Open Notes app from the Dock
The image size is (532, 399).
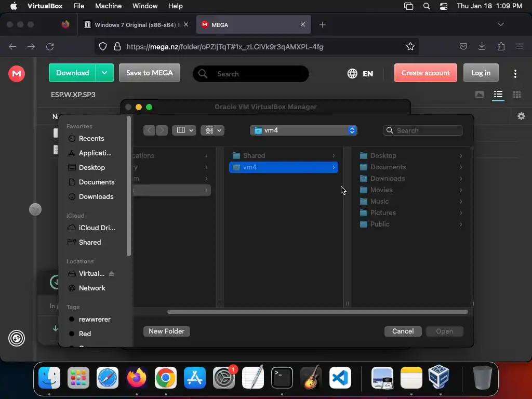point(411,378)
